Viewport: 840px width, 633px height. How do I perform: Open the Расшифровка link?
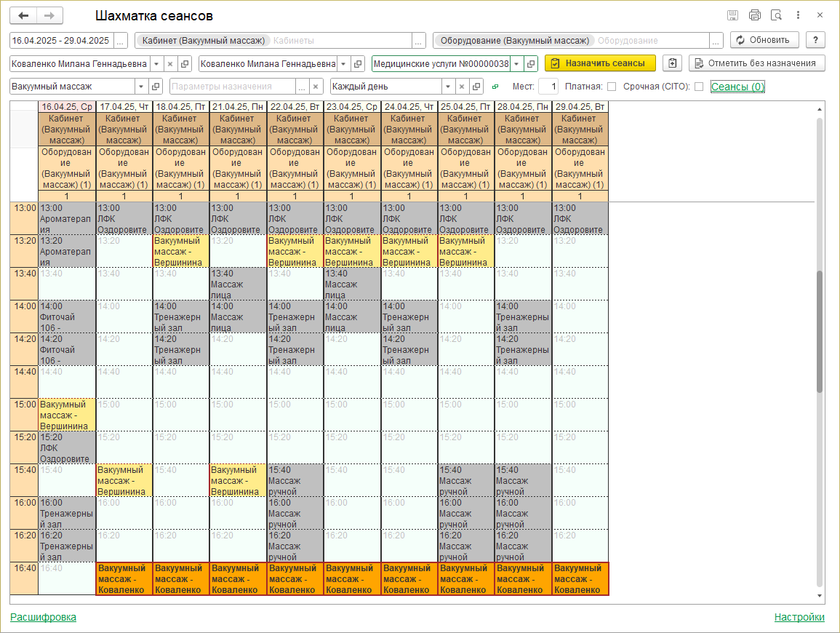pos(44,617)
